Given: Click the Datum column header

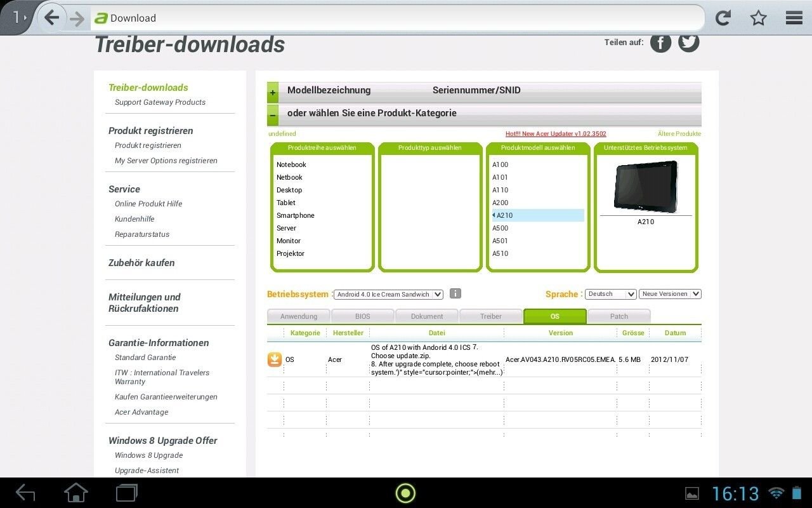Looking at the screenshot, I should coord(675,333).
